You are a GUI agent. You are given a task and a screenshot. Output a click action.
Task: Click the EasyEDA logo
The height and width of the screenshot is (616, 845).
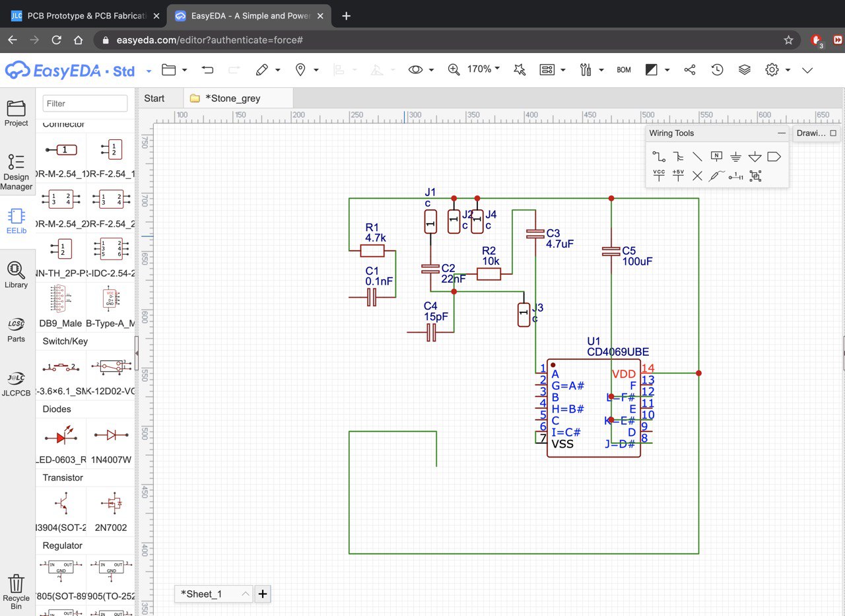coord(70,70)
